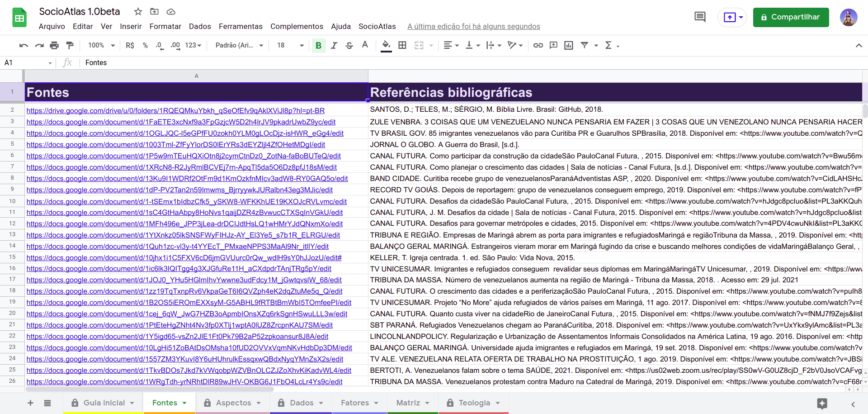Create a filter
This screenshot has width=868, height=414.
click(x=585, y=45)
